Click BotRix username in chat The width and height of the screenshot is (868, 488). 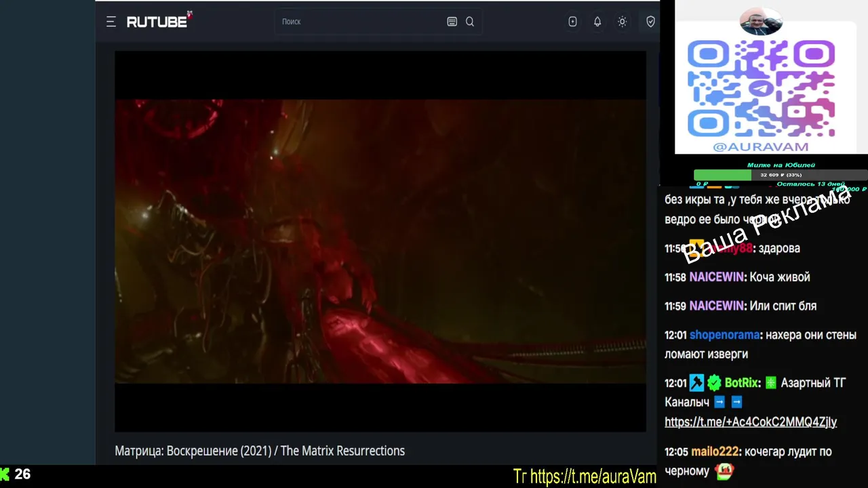741,384
